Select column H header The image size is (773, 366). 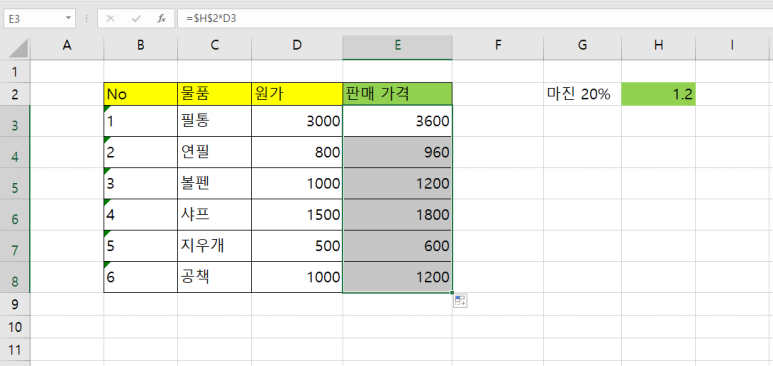click(659, 45)
